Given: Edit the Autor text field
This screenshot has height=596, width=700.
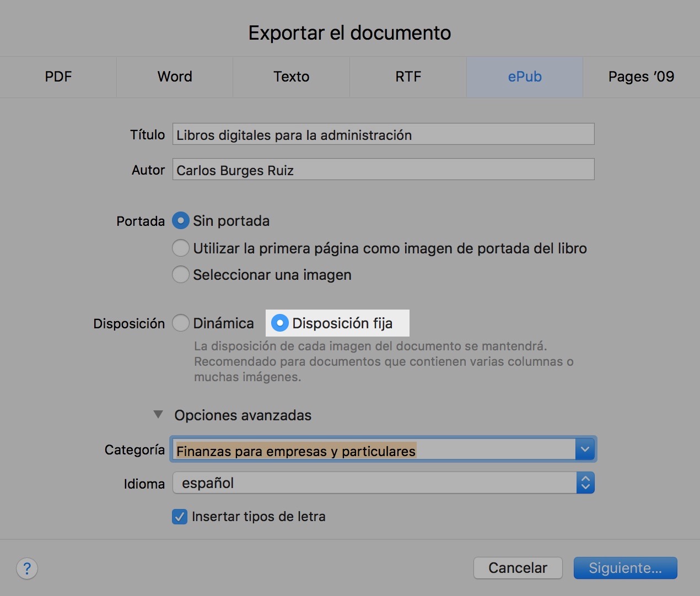Looking at the screenshot, I should [383, 169].
